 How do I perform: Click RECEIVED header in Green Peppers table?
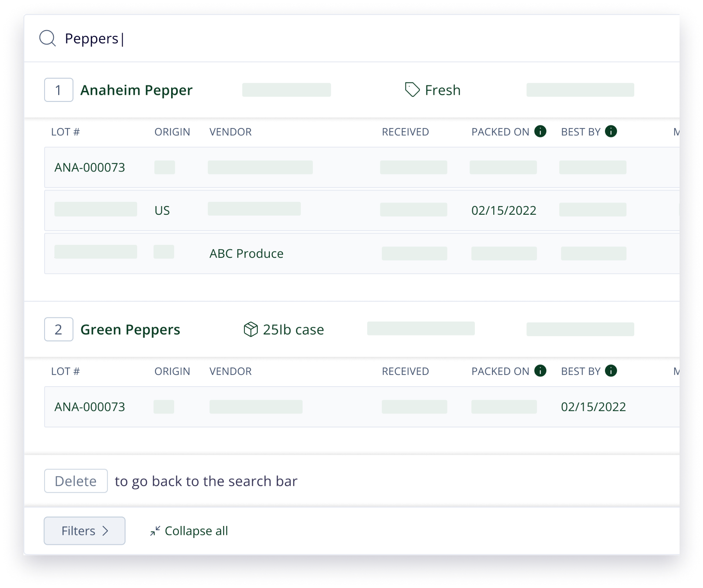pyautogui.click(x=405, y=371)
